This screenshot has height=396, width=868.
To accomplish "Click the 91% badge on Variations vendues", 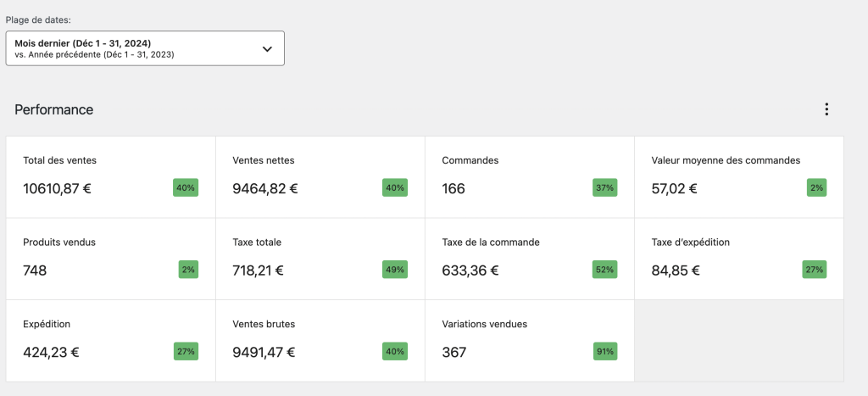I will [604, 352].
